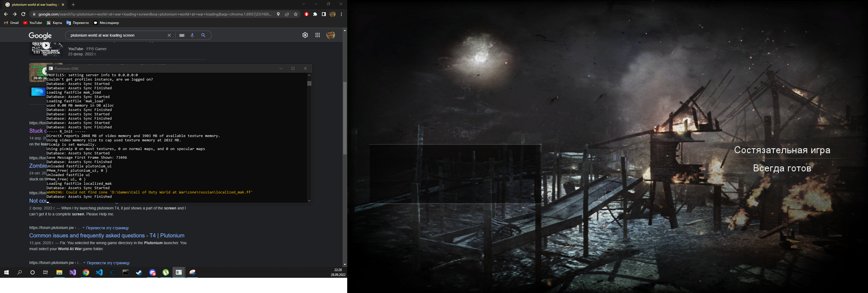The height and width of the screenshot is (293, 868).
Task: Open the tab search dropdown arrow
Action: click(x=303, y=4)
